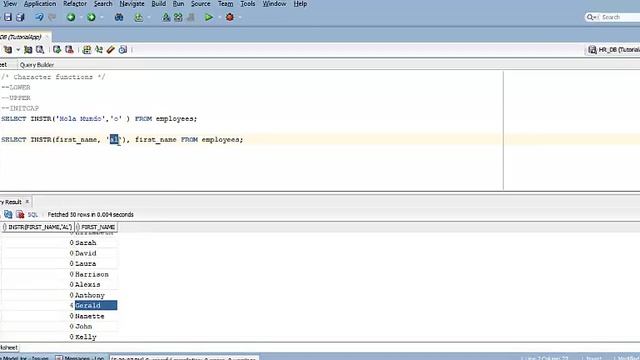Select the Nanette row in the results
Viewport: 640px width, 360px height.
point(59,316)
